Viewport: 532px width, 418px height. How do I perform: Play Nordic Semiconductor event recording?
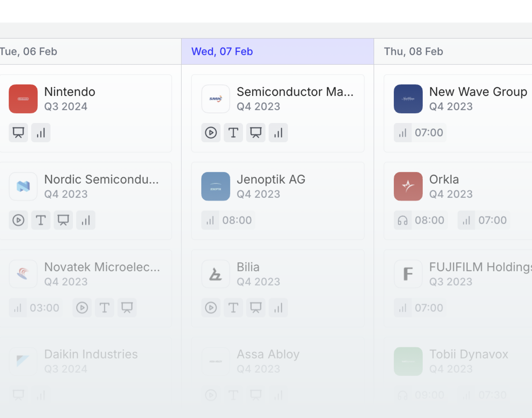[x=18, y=220]
